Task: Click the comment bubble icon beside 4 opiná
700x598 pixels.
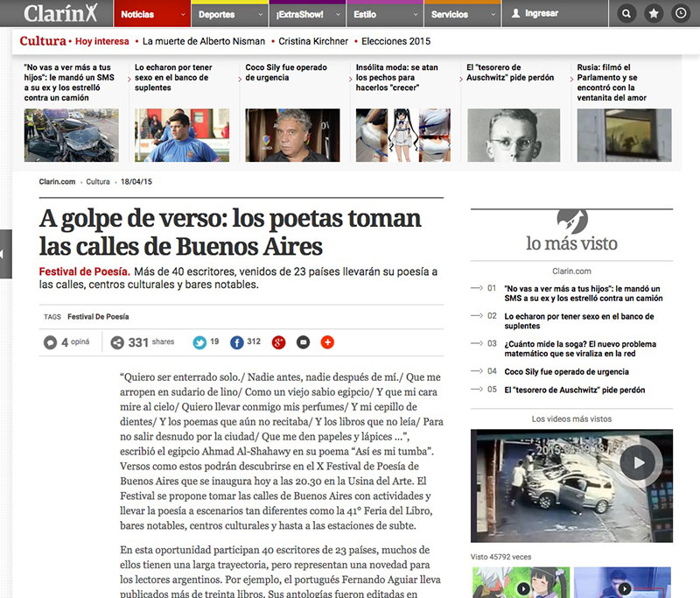Action: pyautogui.click(x=50, y=342)
